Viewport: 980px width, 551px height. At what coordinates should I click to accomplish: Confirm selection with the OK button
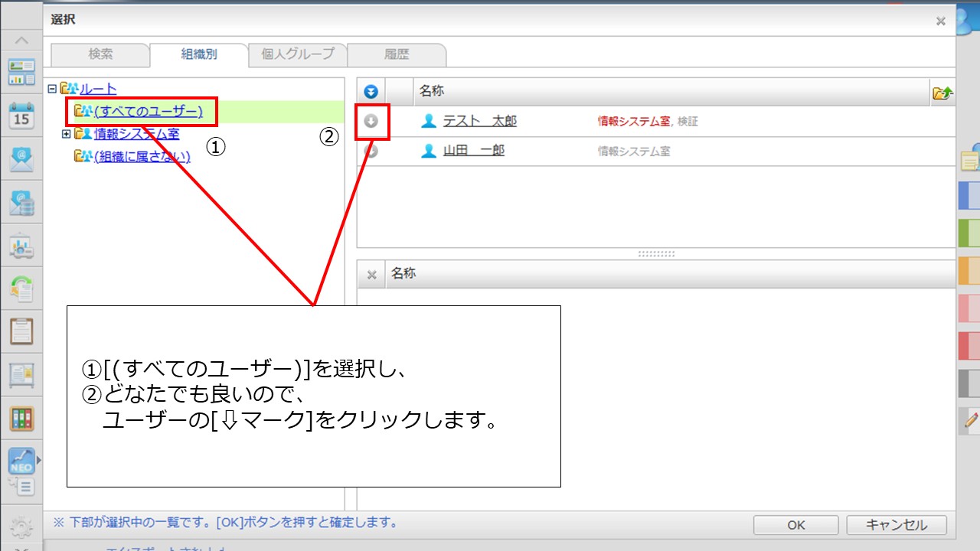click(796, 525)
